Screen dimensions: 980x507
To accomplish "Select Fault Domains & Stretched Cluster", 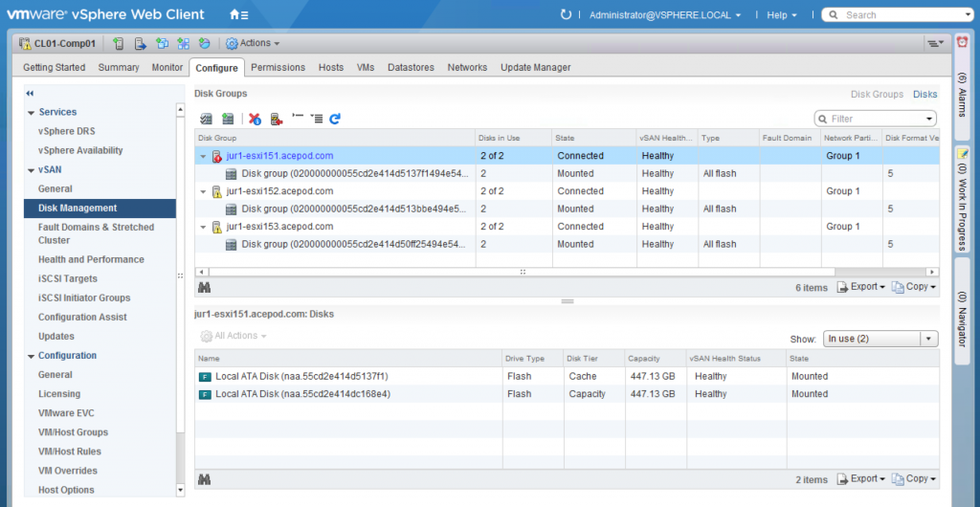I will point(96,233).
